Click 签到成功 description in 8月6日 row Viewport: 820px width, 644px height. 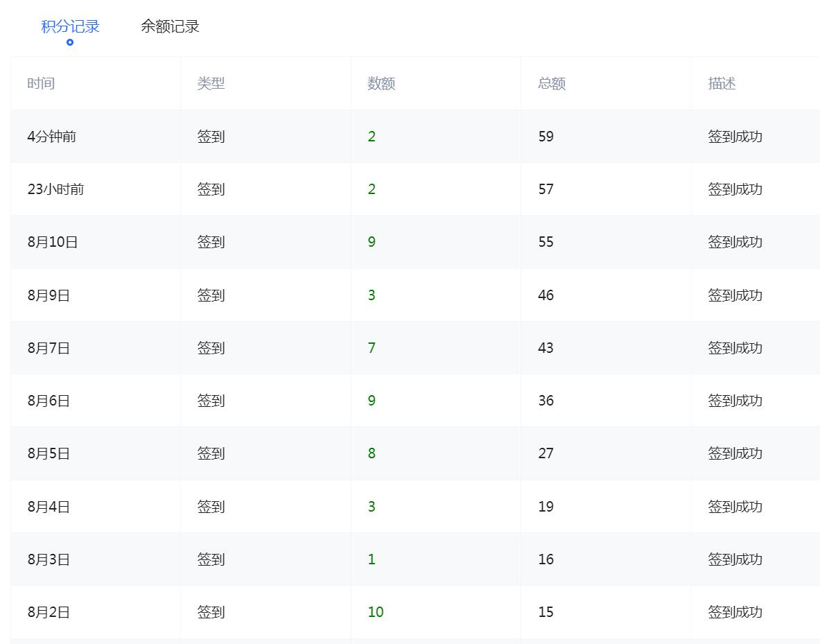735,401
